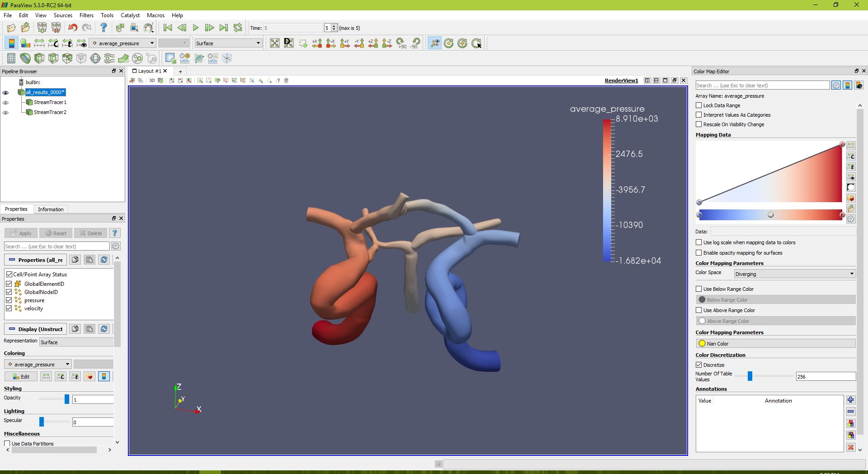Open the Color Space Diverging dropdown
The image size is (868, 474).
coord(794,274)
